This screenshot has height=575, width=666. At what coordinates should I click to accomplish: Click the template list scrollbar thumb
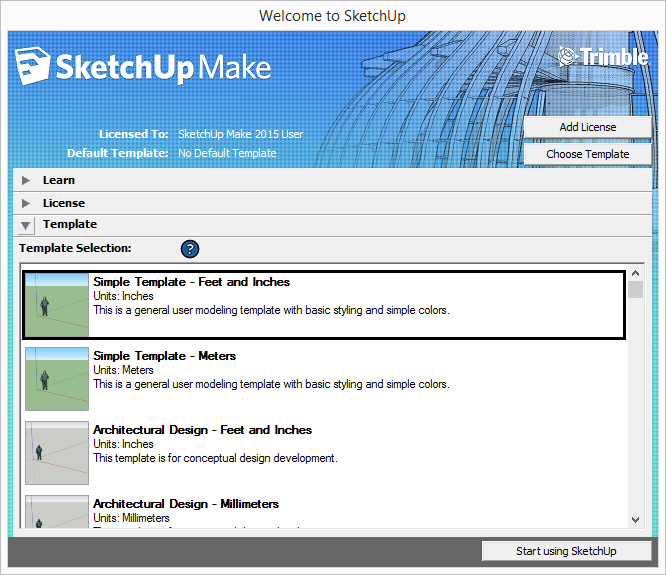pyautogui.click(x=635, y=290)
